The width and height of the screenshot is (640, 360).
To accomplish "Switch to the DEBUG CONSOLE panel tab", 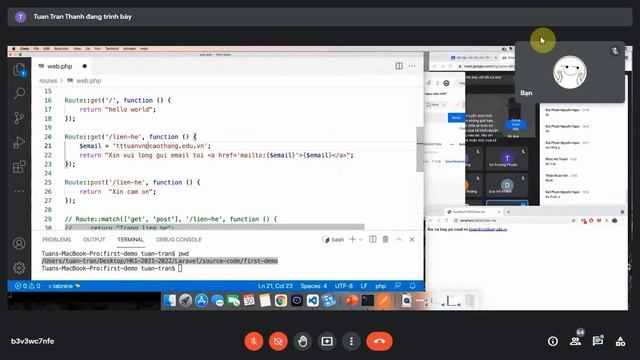I will 179,240.
